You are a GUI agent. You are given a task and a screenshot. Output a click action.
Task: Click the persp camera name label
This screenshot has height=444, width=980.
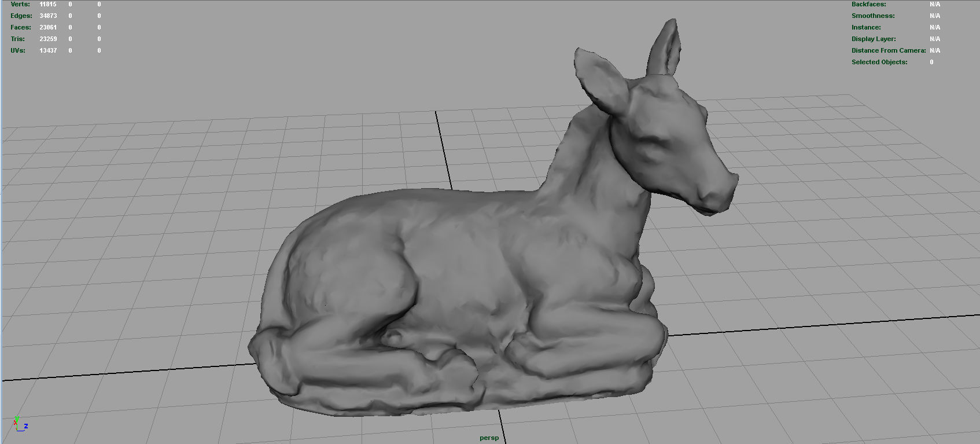click(489, 438)
